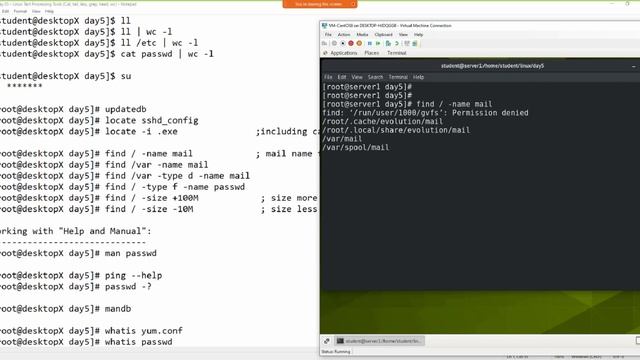Screen dimensions: 640x360
Task: Click 'passwd -?' line in Notepad
Action: [128, 287]
